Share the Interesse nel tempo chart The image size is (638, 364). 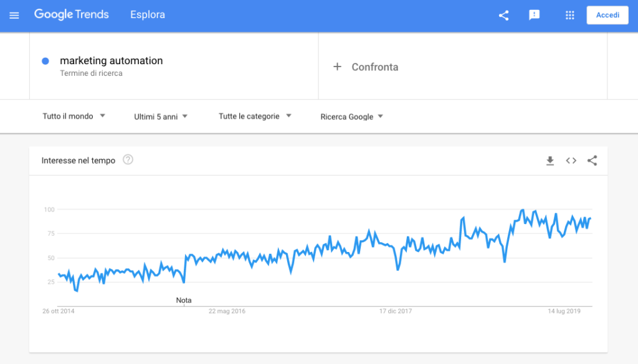(593, 161)
